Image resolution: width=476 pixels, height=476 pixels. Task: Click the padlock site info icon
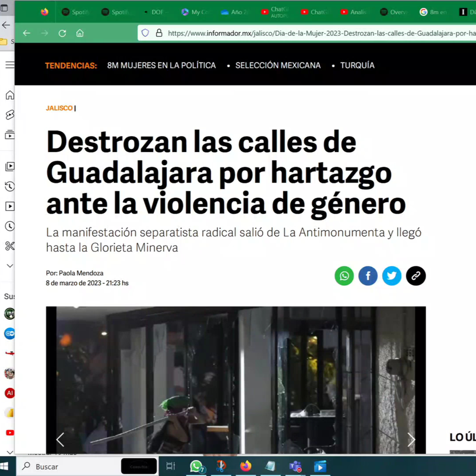coord(159,33)
